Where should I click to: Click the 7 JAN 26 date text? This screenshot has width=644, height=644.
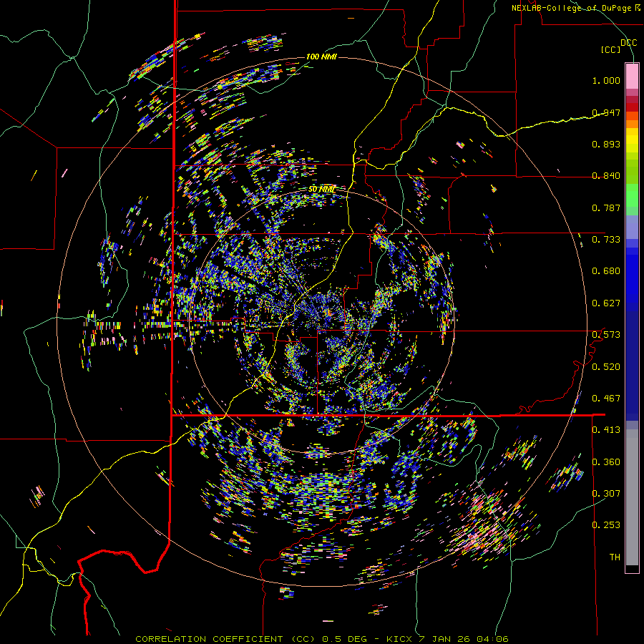coord(446,639)
